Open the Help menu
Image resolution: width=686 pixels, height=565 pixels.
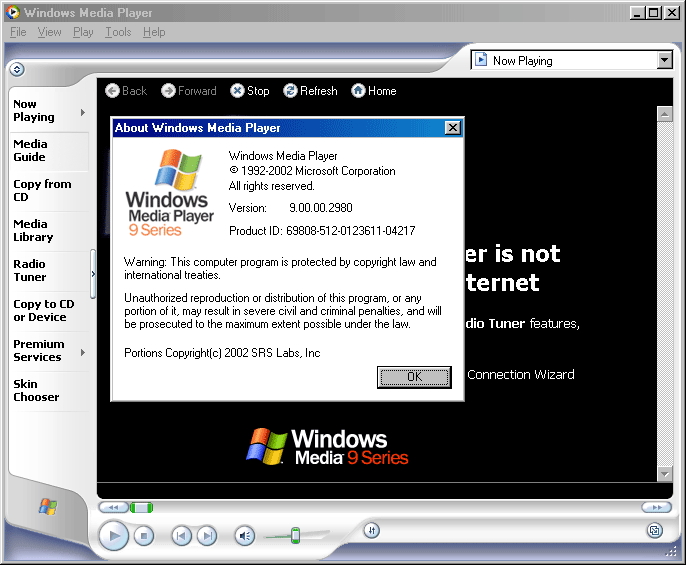154,32
